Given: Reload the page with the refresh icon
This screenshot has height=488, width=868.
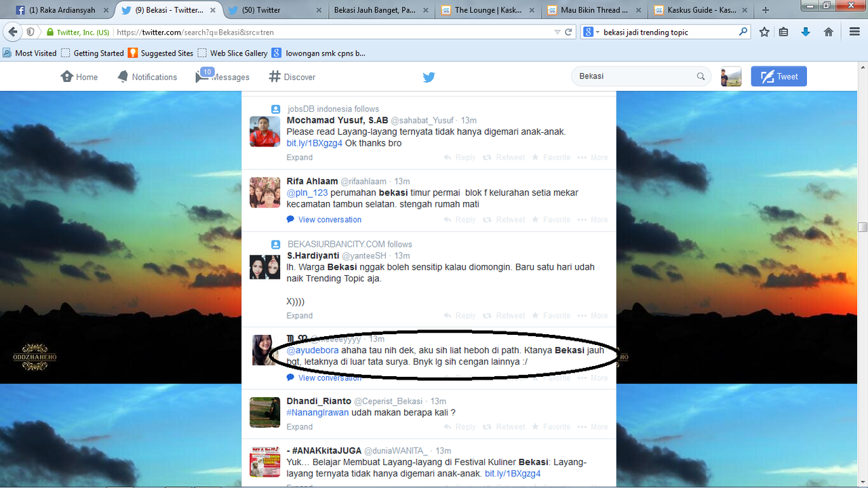Looking at the screenshot, I should (x=569, y=32).
